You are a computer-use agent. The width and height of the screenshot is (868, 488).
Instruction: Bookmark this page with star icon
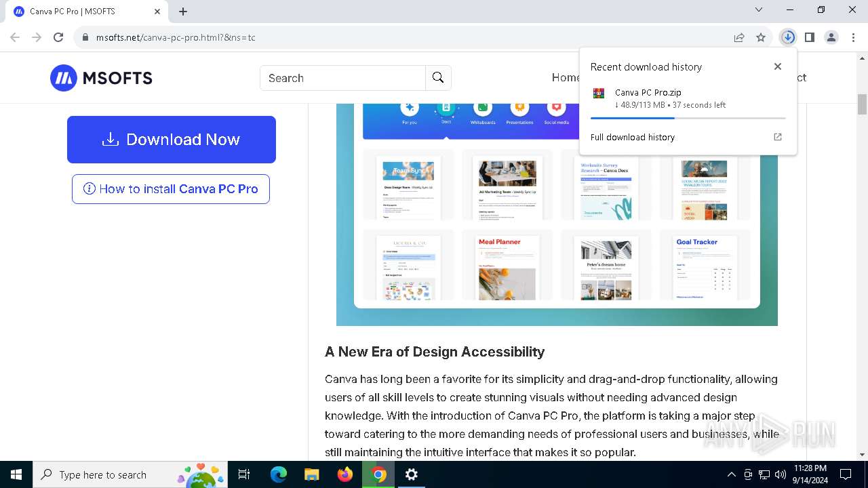(761, 37)
